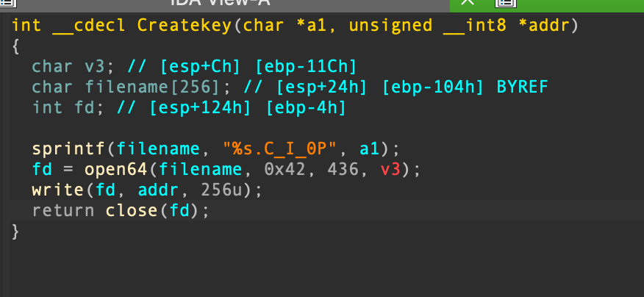Select the Createkey function name

pyautogui.click(x=184, y=26)
